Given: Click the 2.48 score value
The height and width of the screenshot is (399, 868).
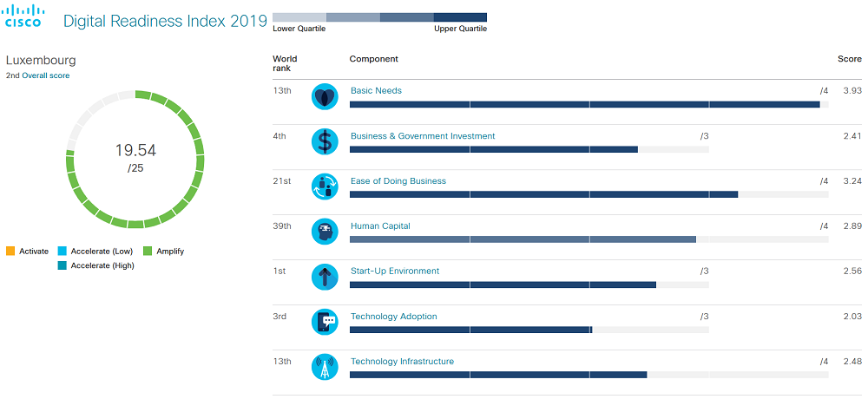Looking at the screenshot, I should 852,362.
